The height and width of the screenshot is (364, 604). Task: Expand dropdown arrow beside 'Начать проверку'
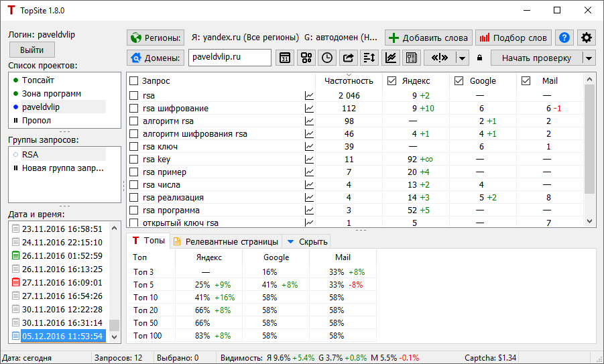click(x=589, y=58)
